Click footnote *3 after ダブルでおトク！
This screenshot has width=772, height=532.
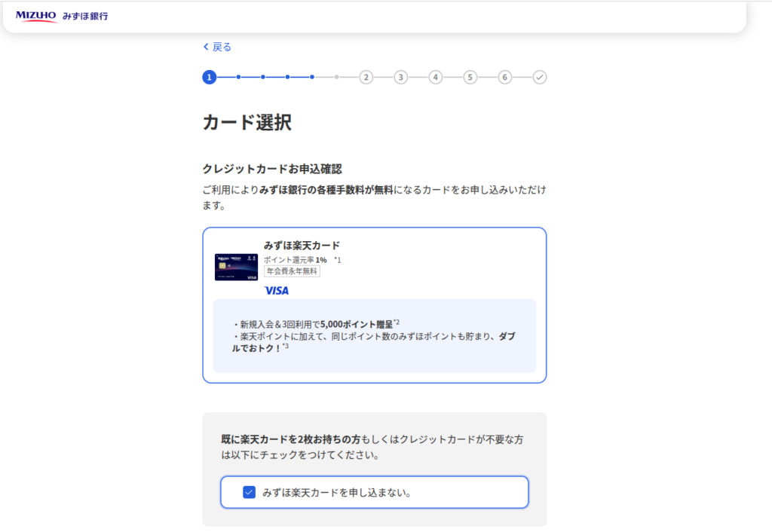click(x=286, y=347)
